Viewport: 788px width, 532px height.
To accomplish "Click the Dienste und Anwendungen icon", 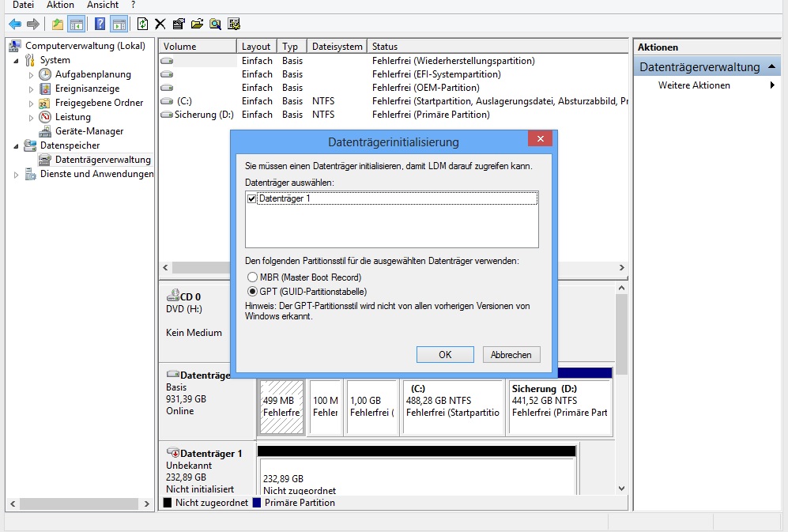I will coord(30,174).
